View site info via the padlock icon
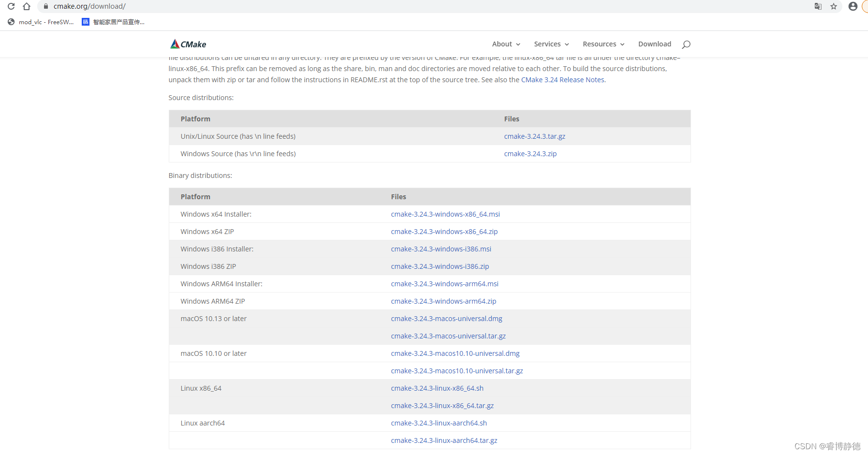This screenshot has height=455, width=868. [x=46, y=6]
